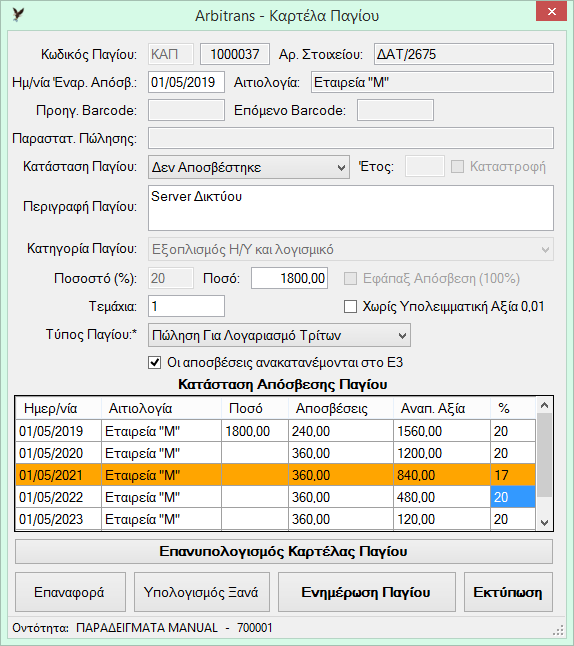574x646 pixels.
Task: Click the Περιγραφή Παγίου text area
Action: point(351,208)
